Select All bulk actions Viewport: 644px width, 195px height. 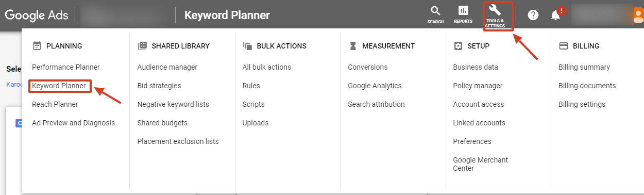[267, 67]
